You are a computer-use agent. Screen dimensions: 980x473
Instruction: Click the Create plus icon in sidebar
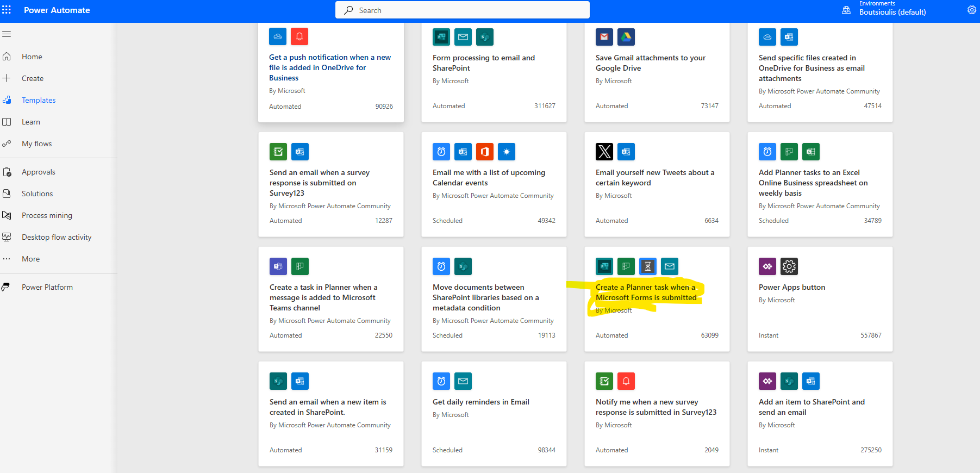7,78
